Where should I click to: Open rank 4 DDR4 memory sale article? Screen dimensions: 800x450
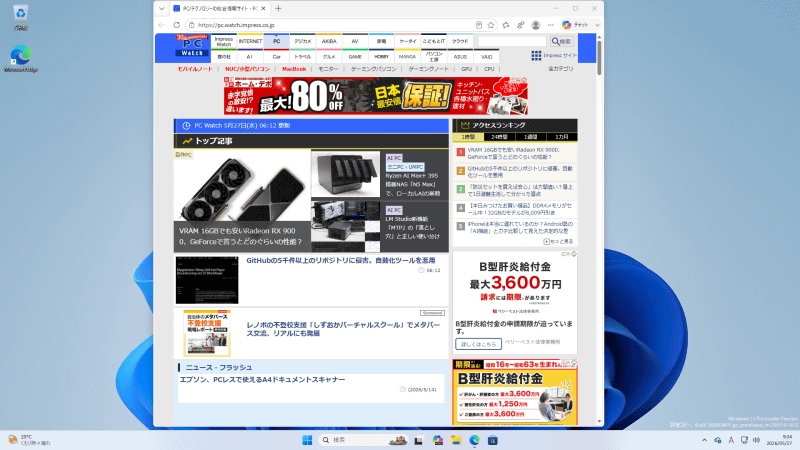pos(519,209)
